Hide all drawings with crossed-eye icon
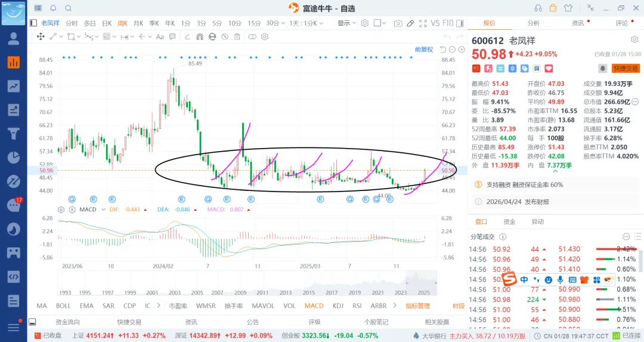Screen dimensions: 644x342 click(x=225, y=36)
